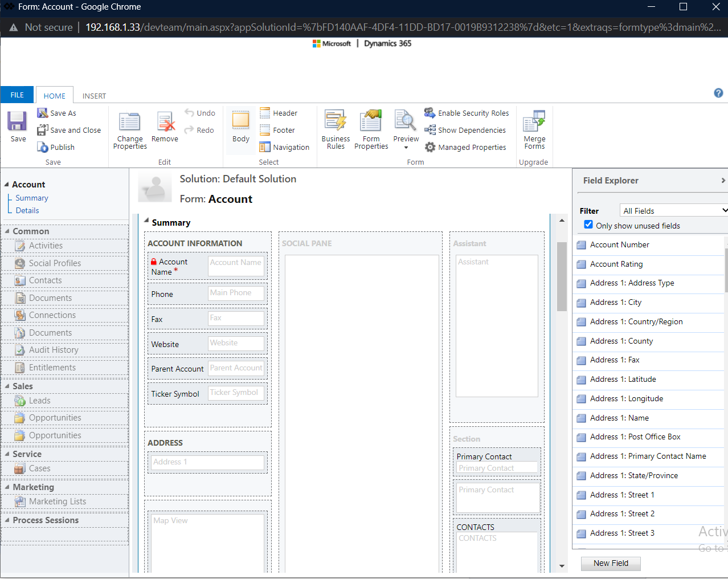The image size is (728, 579).
Task: Open the FILE menu tab
Action: [x=17, y=95]
